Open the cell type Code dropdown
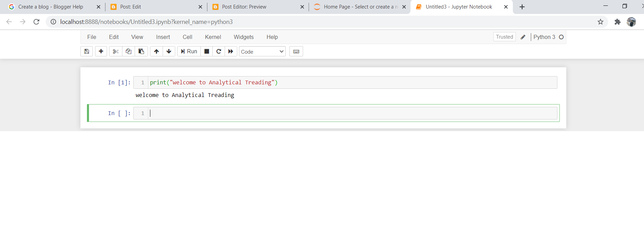Image resolution: width=644 pixels, height=251 pixels. point(262,52)
